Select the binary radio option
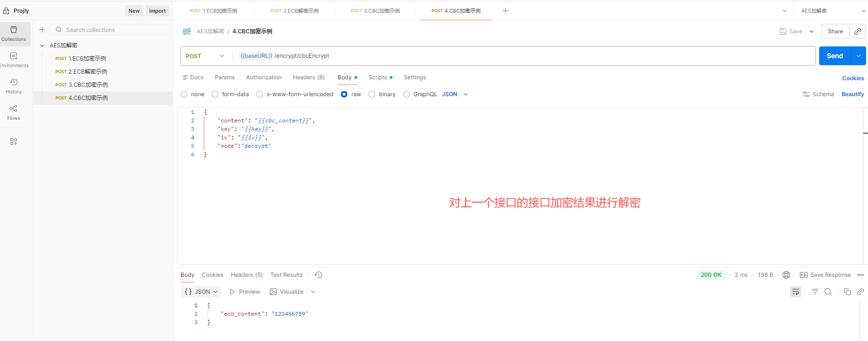This screenshot has height=341, width=868. (x=372, y=94)
